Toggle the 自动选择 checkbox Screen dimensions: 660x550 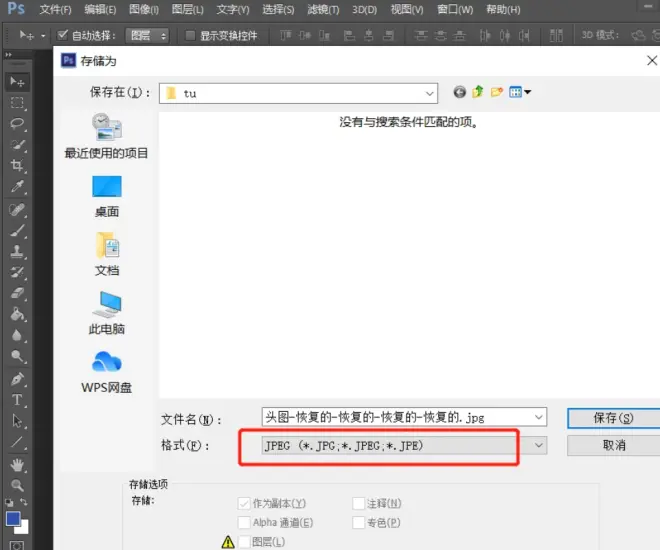pyautogui.click(x=63, y=35)
